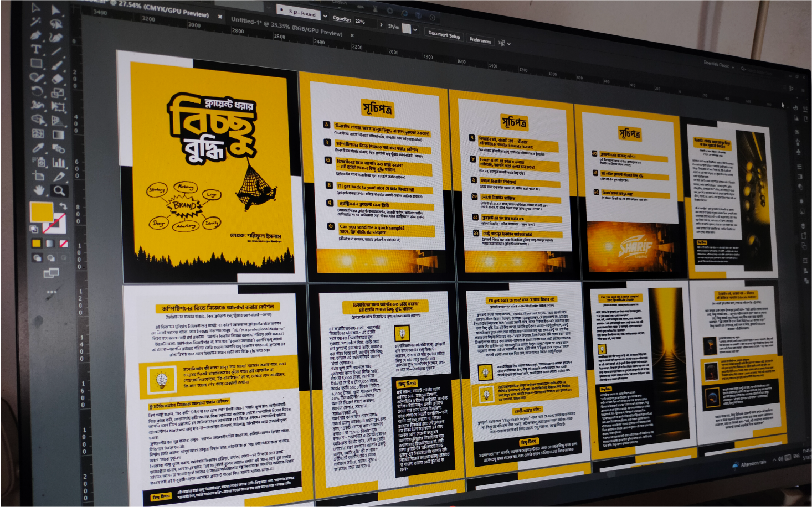Screen dimensions: 812x507
Task: Set paint mode to None
Action: [64, 244]
